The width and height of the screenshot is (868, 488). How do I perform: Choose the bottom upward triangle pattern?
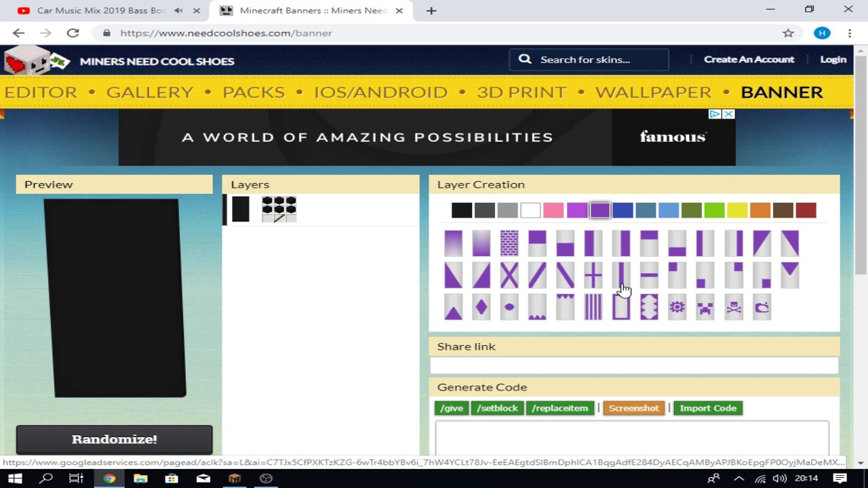point(454,308)
